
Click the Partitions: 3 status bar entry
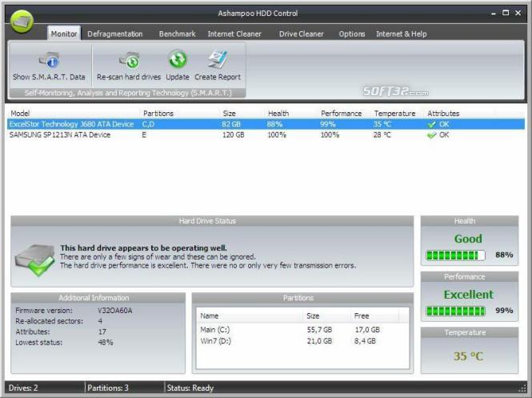108,388
